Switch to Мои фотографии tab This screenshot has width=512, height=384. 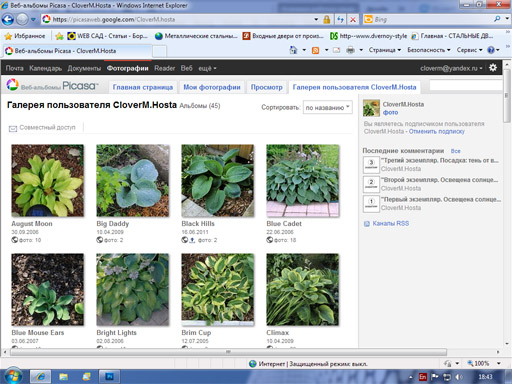click(212, 87)
